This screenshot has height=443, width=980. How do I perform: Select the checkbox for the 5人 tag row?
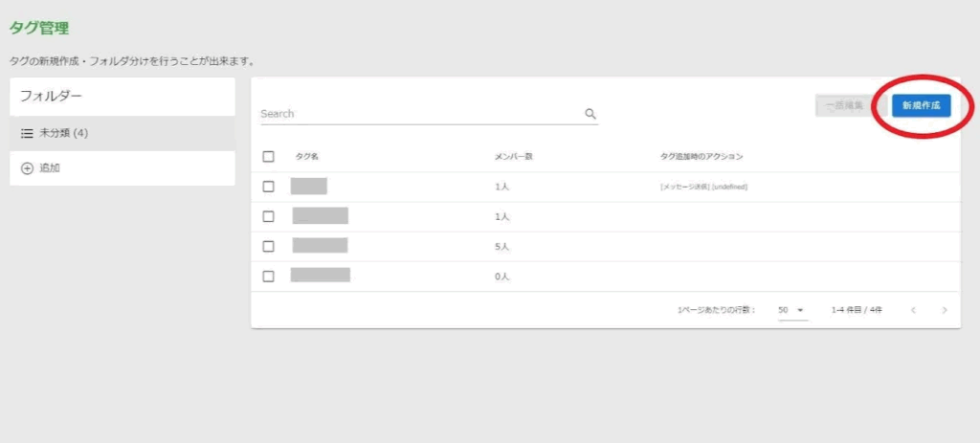268,246
